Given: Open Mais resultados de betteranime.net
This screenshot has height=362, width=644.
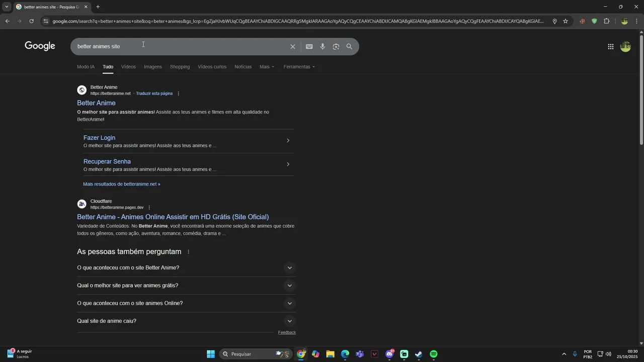Looking at the screenshot, I should pyautogui.click(x=121, y=184).
